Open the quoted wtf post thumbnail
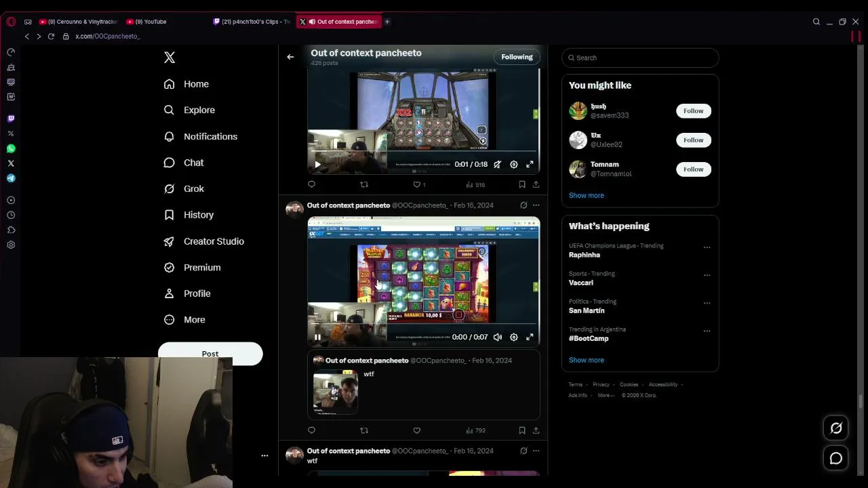This screenshot has width=868, height=488. coord(336,391)
